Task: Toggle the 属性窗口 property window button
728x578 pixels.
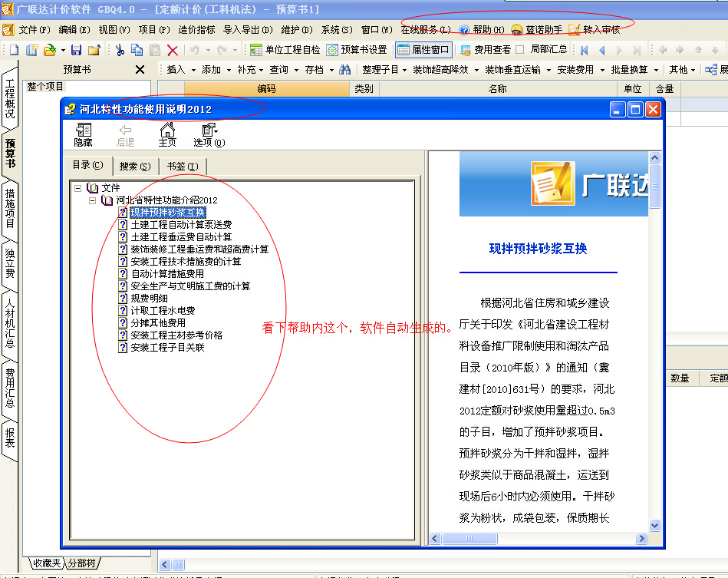Action: (x=423, y=50)
